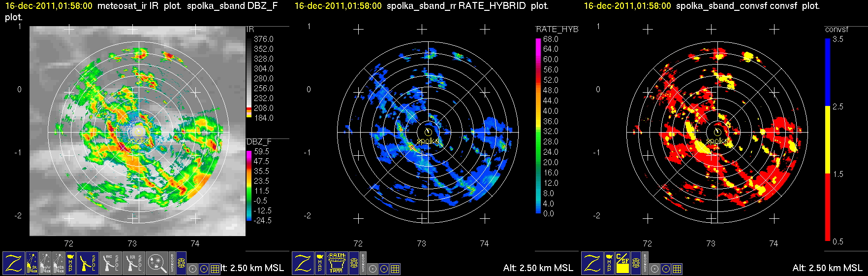Click the gray circle icon in left panel
The height and width of the screenshot is (276, 868).
click(192, 269)
